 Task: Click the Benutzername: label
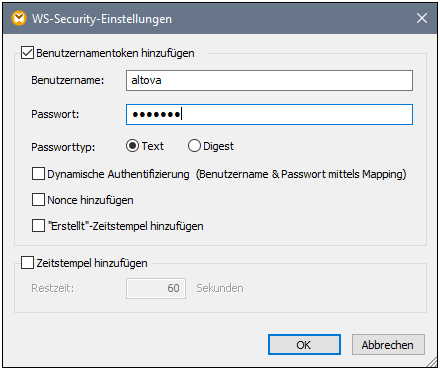68,80
